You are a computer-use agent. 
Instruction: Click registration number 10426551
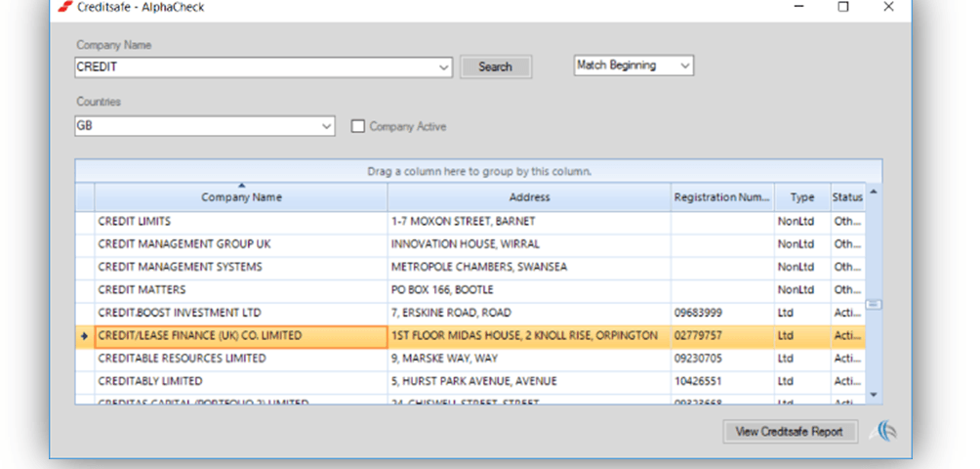(x=698, y=381)
